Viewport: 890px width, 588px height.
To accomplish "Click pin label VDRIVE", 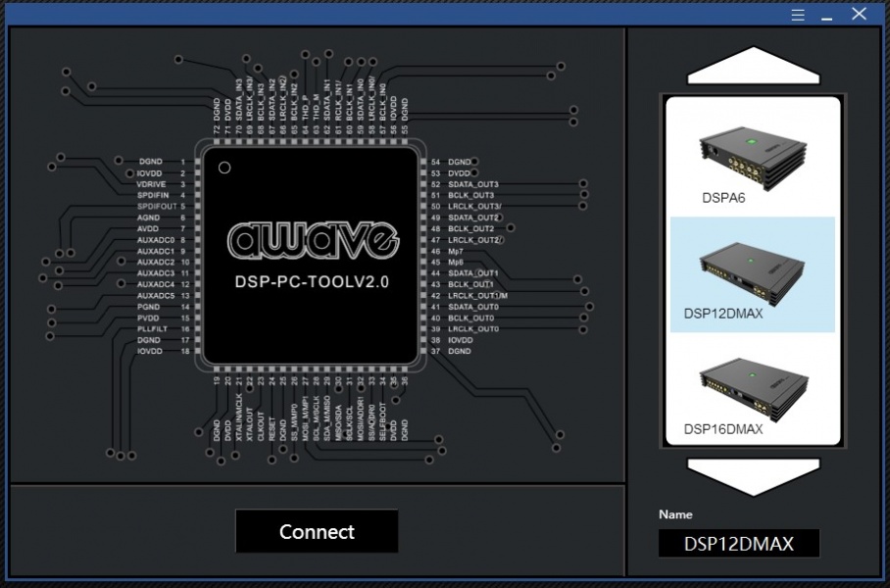I will click(151, 184).
